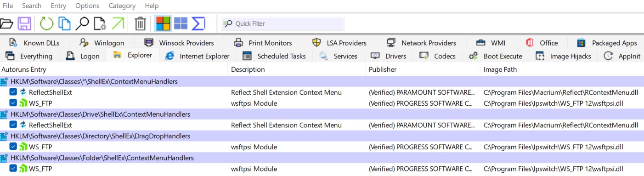
Task: Uncheck ReflectShellExt in Drive ContextMenuHandlers
Action: [13, 125]
